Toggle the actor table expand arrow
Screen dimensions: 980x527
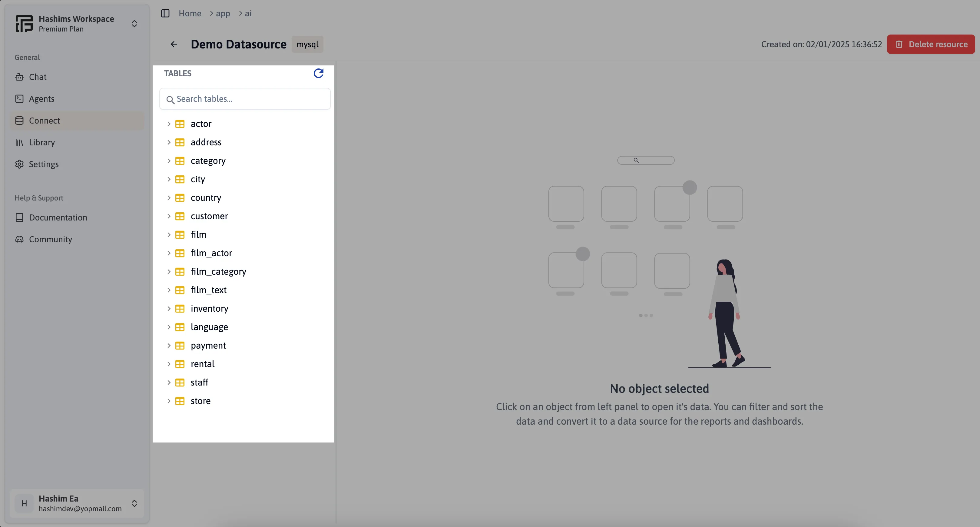click(169, 123)
